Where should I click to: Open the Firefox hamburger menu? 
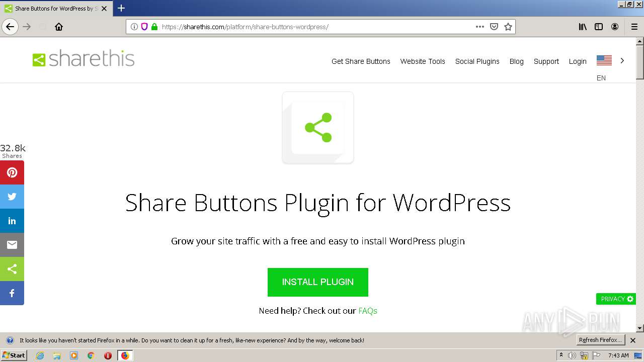(x=634, y=27)
